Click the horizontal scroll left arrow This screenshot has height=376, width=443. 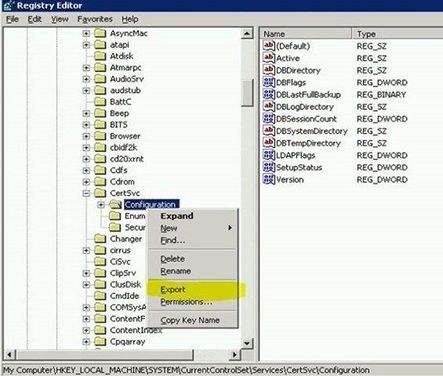pyautogui.click(x=9, y=355)
